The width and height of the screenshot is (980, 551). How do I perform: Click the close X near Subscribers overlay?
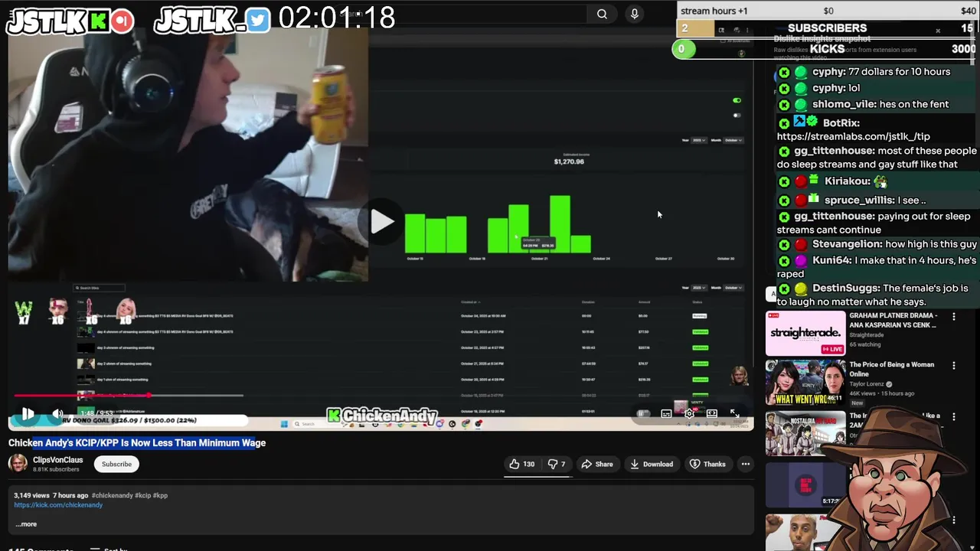[938, 31]
